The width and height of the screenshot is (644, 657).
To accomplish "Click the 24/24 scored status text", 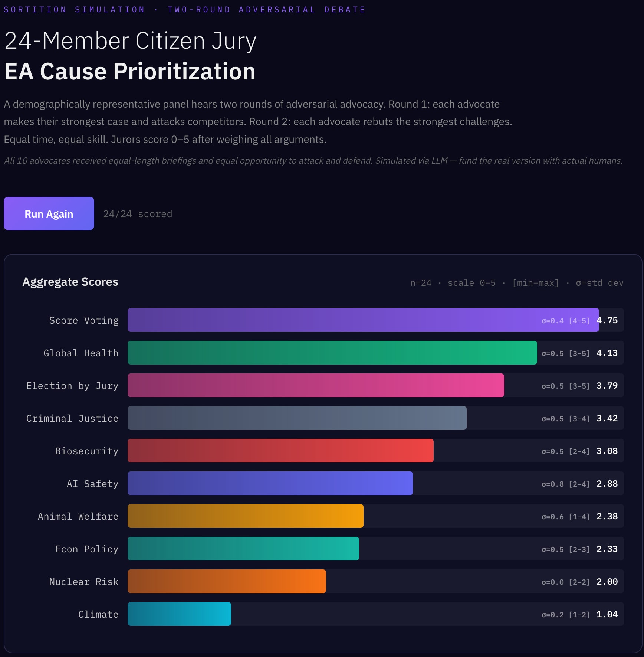I will pos(138,214).
